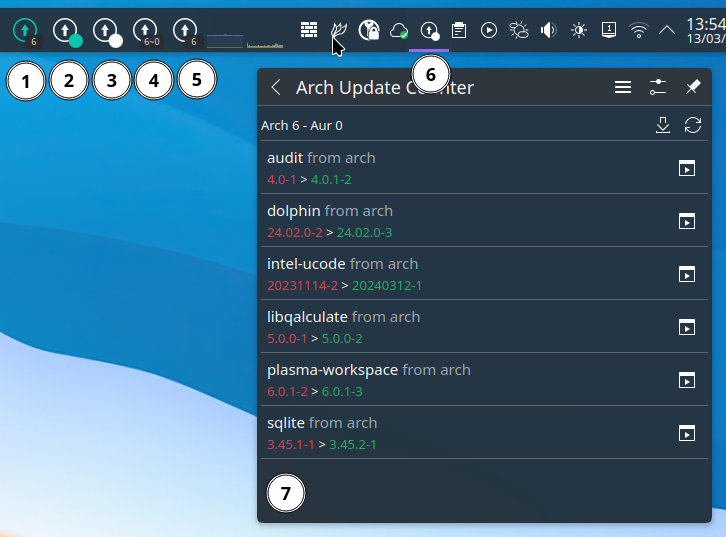Click the feather icon in the panel
726x537 pixels.
pyautogui.click(x=338, y=31)
